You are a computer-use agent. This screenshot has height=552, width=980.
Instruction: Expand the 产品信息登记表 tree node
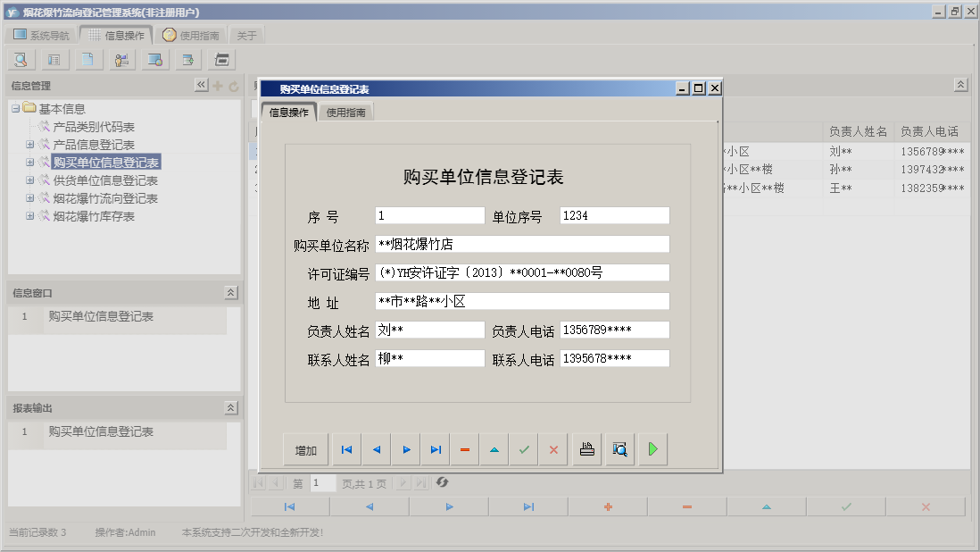pos(30,145)
